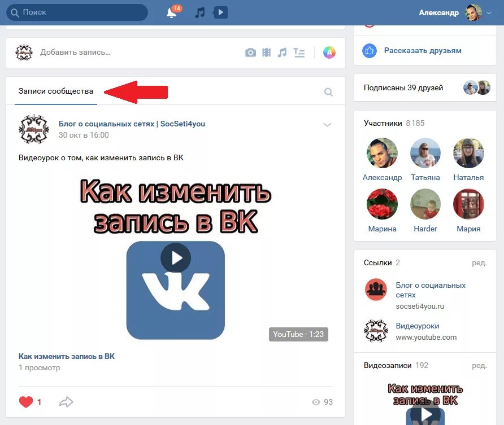The width and height of the screenshot is (504, 425).
Task: Open the post author name link
Action: (x=132, y=124)
